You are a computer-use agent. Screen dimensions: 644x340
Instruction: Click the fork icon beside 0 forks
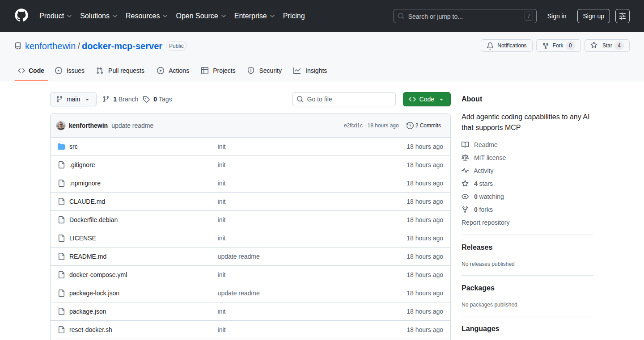coord(465,210)
